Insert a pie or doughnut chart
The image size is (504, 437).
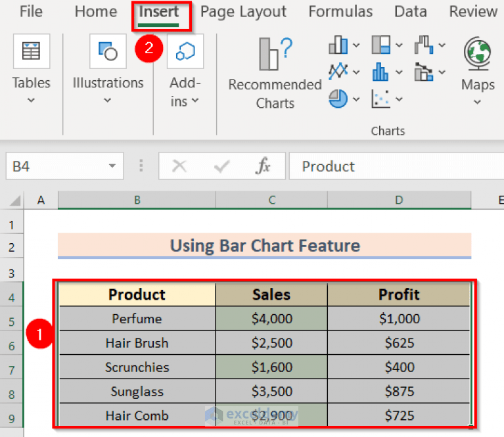pyautogui.click(x=338, y=99)
